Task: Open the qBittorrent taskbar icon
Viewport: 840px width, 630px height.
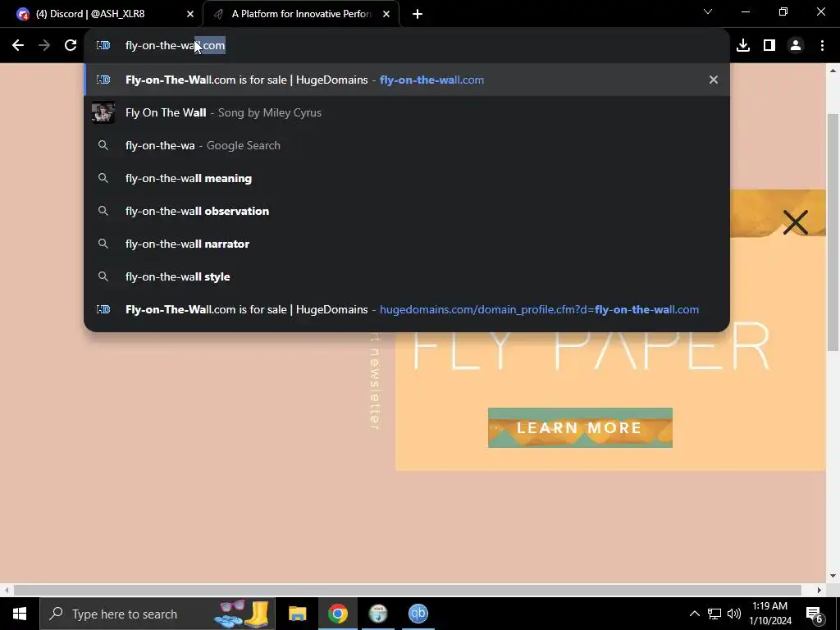Action: pyautogui.click(x=418, y=614)
